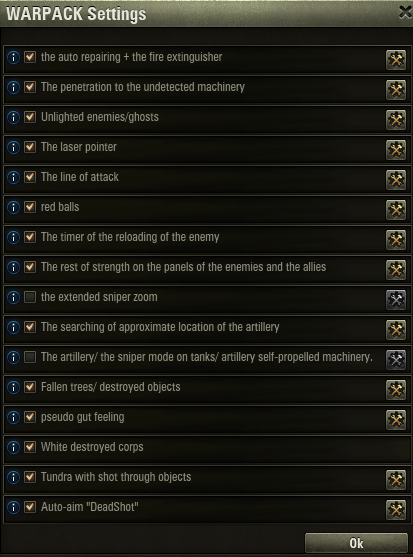
Task: Toggle rest of strength on panels checkbox
Action: tap(30, 267)
